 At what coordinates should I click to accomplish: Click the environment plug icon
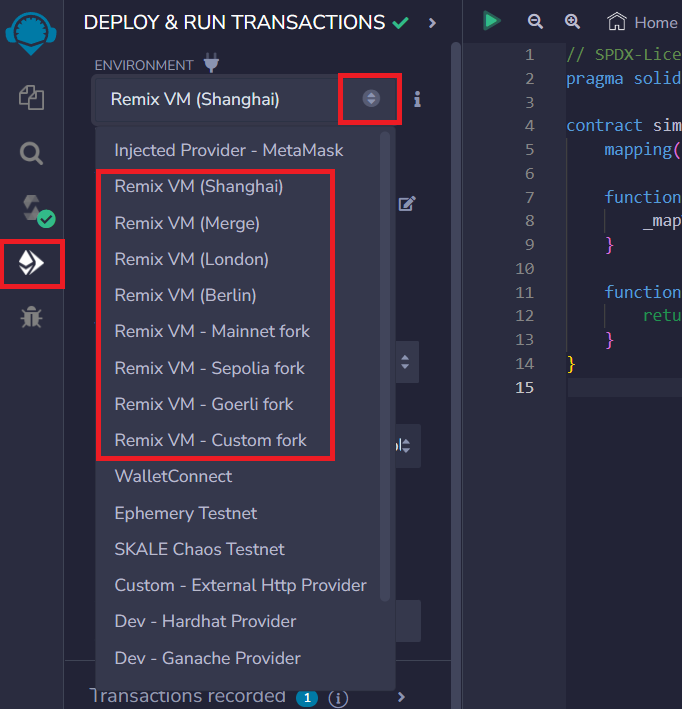coord(211,62)
